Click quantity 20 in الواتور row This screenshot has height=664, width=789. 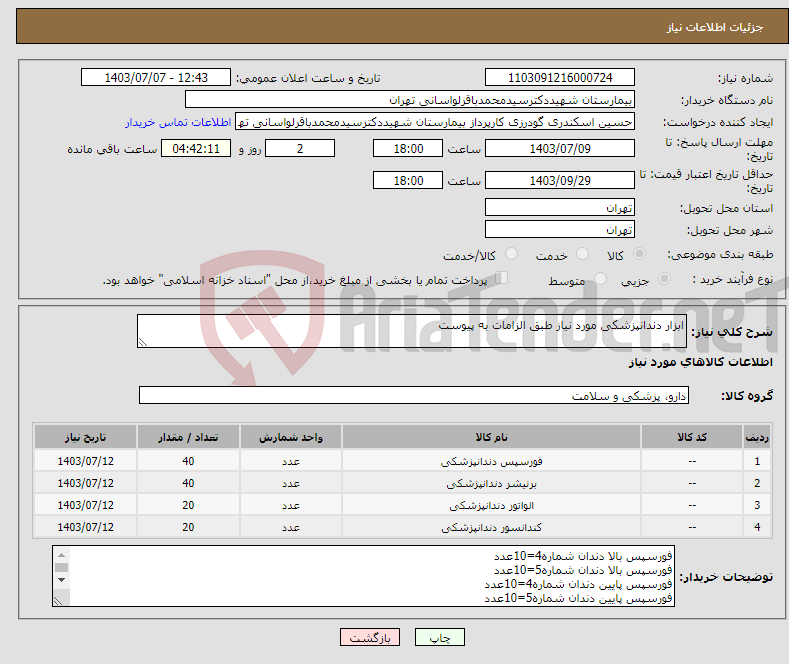click(x=188, y=506)
